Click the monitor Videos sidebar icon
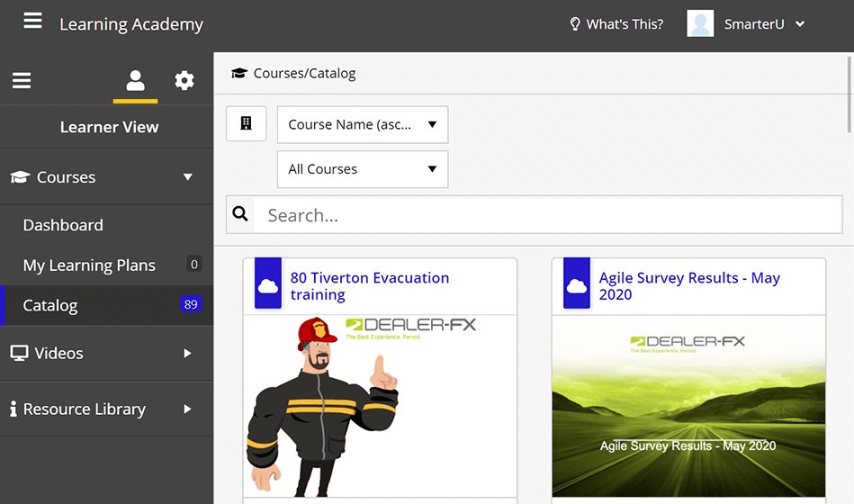The image size is (854, 504). (x=19, y=353)
